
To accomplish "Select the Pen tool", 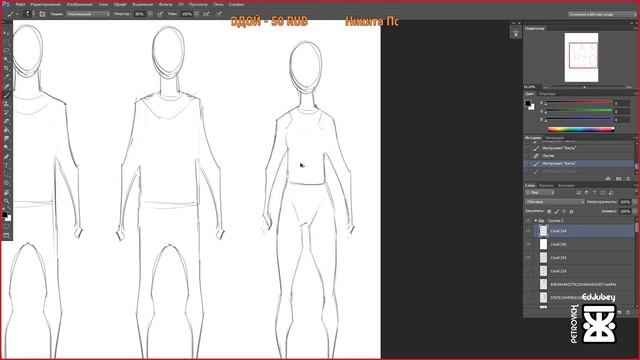I will [7, 157].
